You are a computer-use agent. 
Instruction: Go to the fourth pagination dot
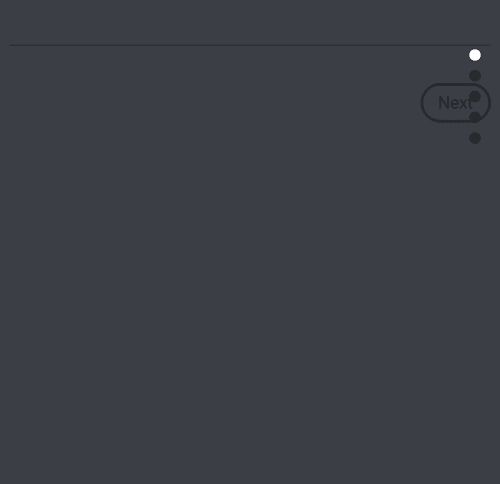(475, 117)
